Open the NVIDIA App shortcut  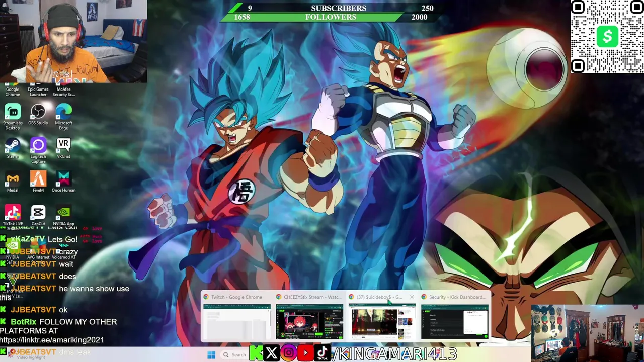point(63,215)
